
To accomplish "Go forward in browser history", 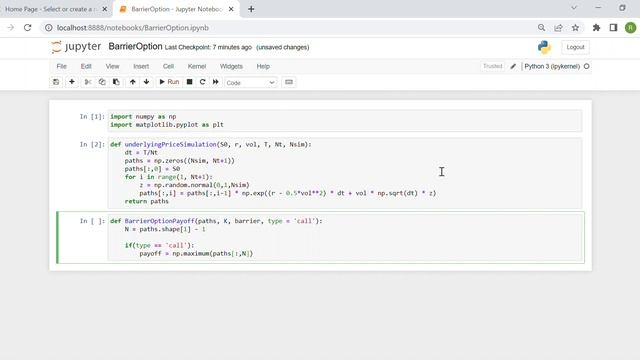I will pos(11,28).
